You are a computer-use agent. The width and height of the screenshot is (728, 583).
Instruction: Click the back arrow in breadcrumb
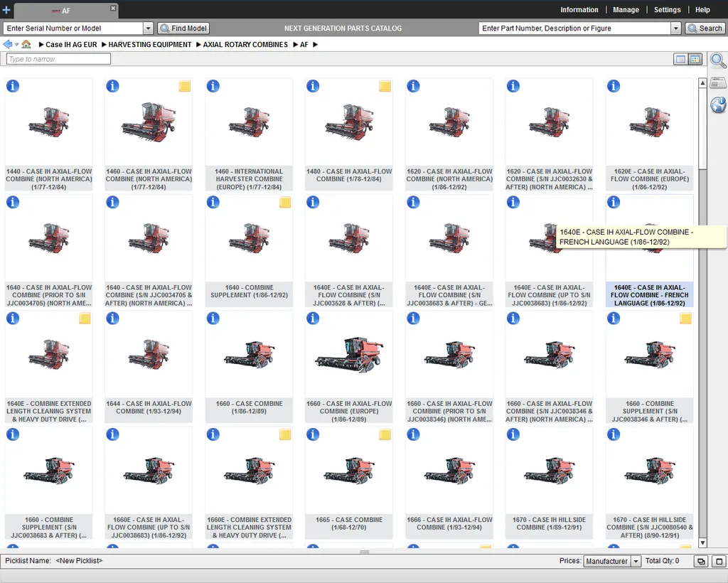point(7,45)
